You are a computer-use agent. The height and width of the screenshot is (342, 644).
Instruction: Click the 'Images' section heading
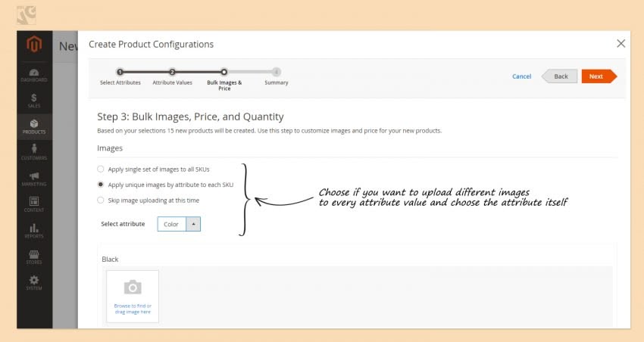pyautogui.click(x=110, y=148)
